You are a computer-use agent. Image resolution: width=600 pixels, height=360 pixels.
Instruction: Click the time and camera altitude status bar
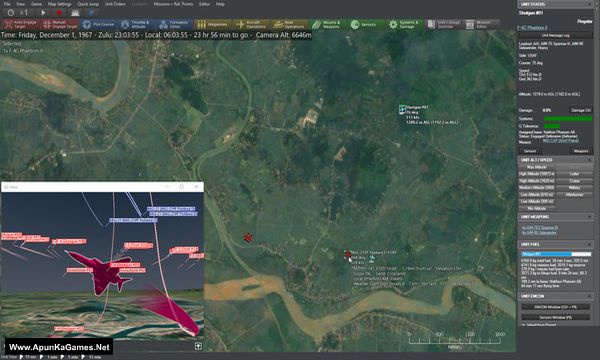click(156, 35)
